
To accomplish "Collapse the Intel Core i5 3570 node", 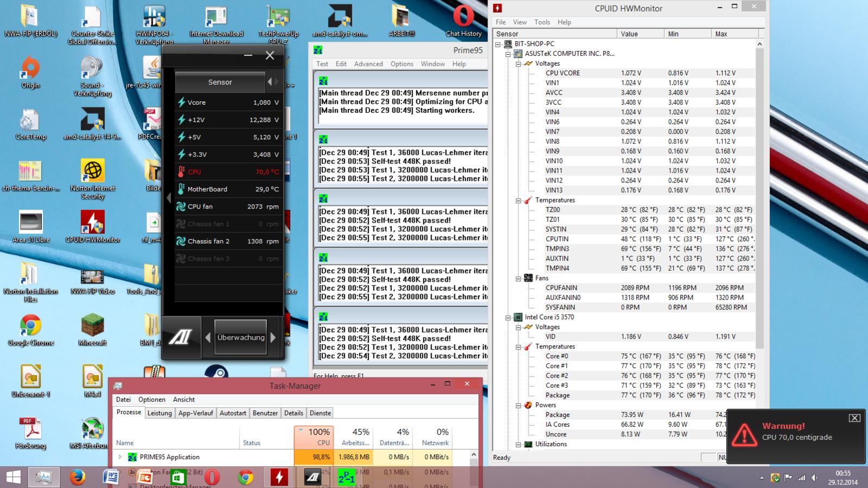I will click(x=508, y=318).
